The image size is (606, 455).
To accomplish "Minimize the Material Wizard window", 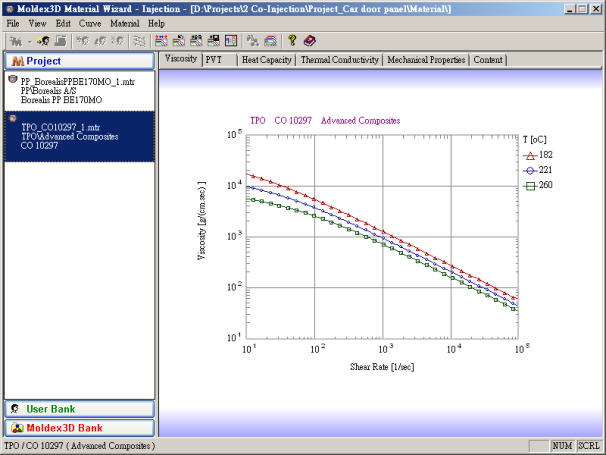I will 569,9.
